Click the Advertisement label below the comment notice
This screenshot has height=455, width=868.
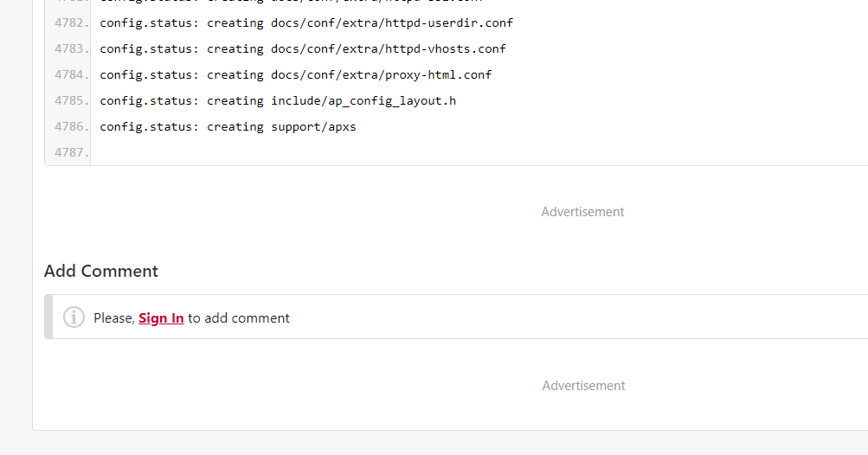point(583,386)
